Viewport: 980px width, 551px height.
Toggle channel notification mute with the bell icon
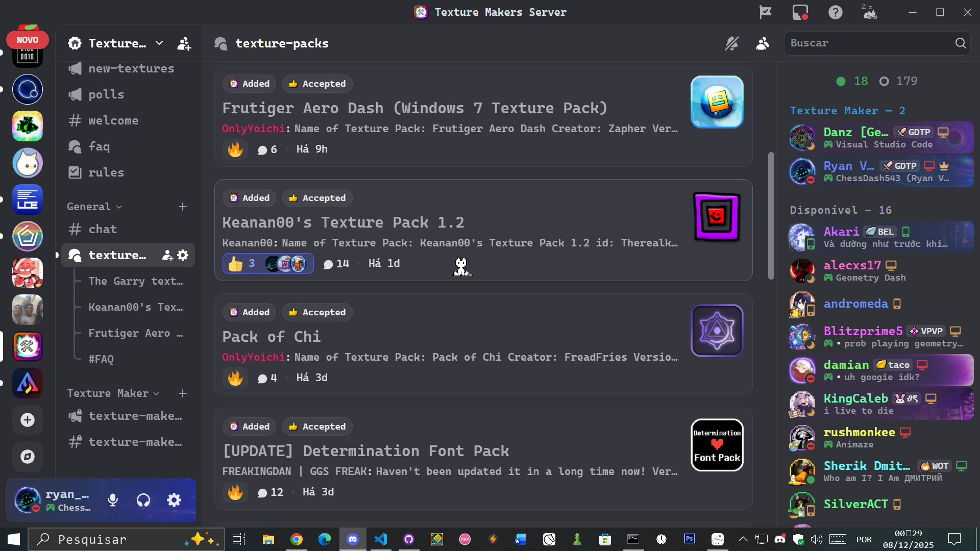tap(732, 44)
